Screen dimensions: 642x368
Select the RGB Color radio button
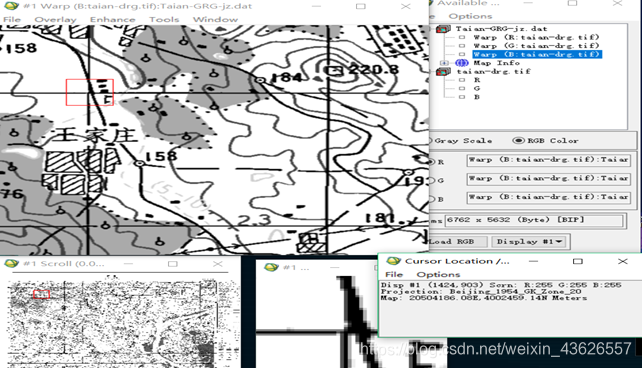(x=518, y=140)
